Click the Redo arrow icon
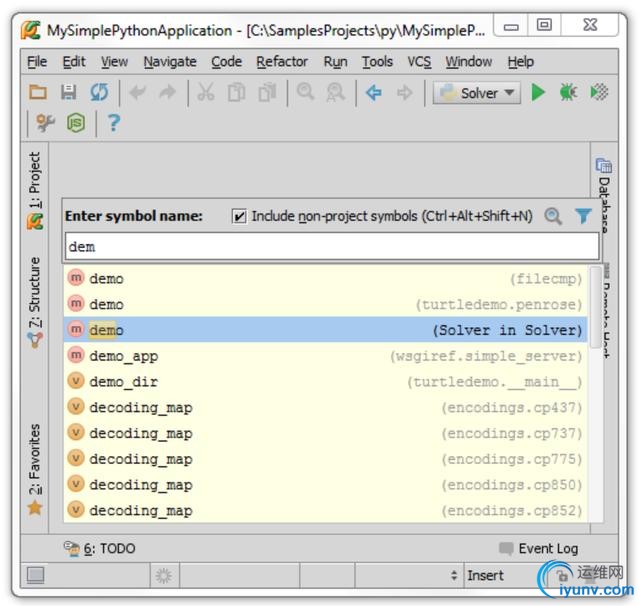 pyautogui.click(x=167, y=93)
